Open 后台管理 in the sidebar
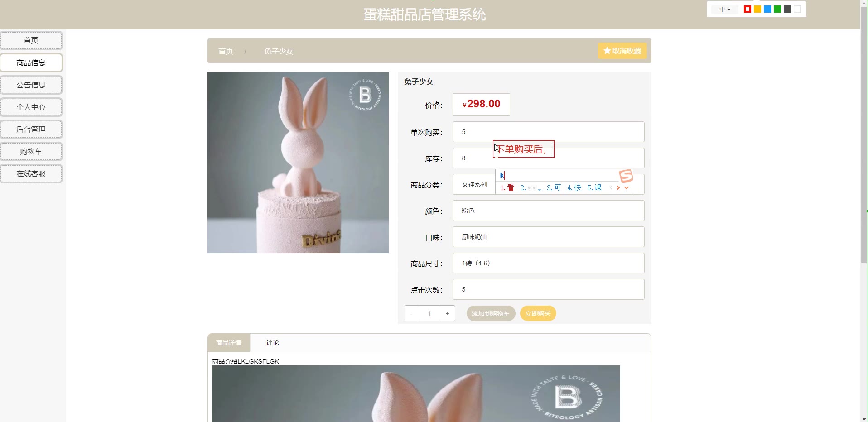 click(x=31, y=129)
